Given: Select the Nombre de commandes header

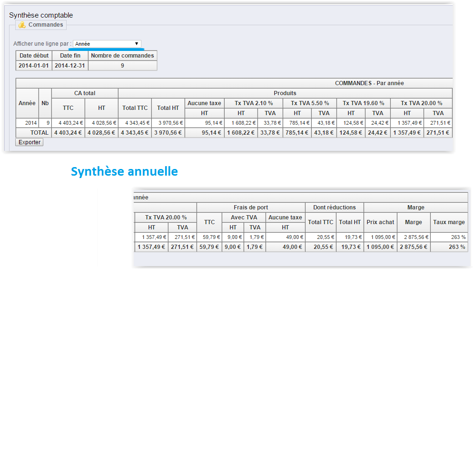Looking at the screenshot, I should 122,56.
